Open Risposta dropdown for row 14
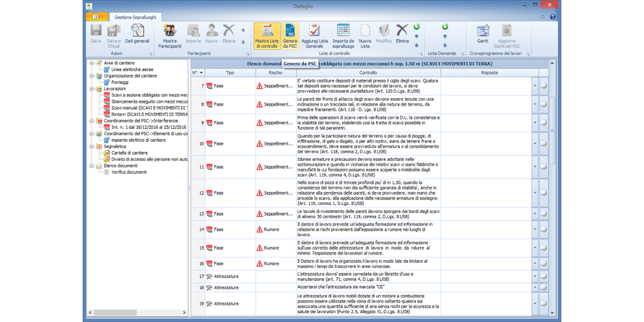Screen dimensions: 644x322 point(535,230)
